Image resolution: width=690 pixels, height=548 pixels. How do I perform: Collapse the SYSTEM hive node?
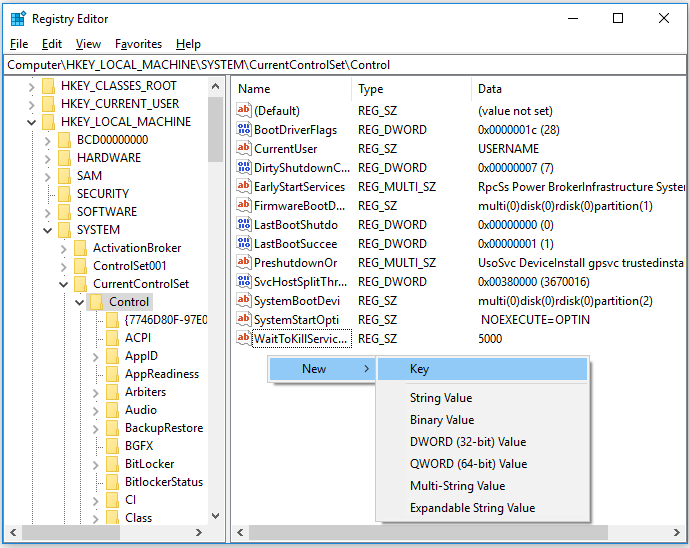[47, 230]
